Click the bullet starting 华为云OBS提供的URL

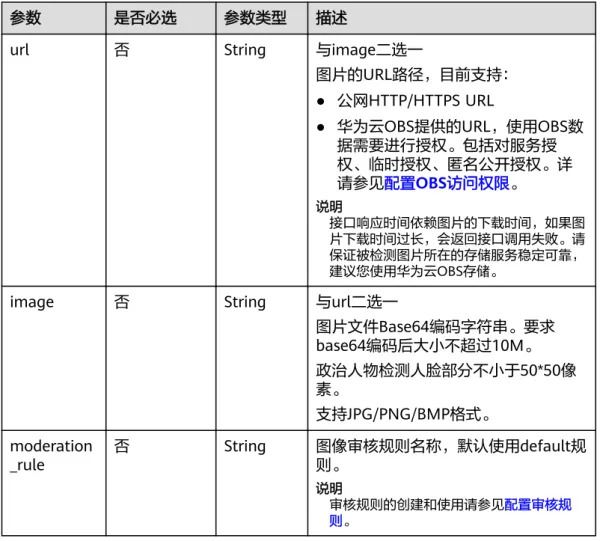tap(460, 155)
